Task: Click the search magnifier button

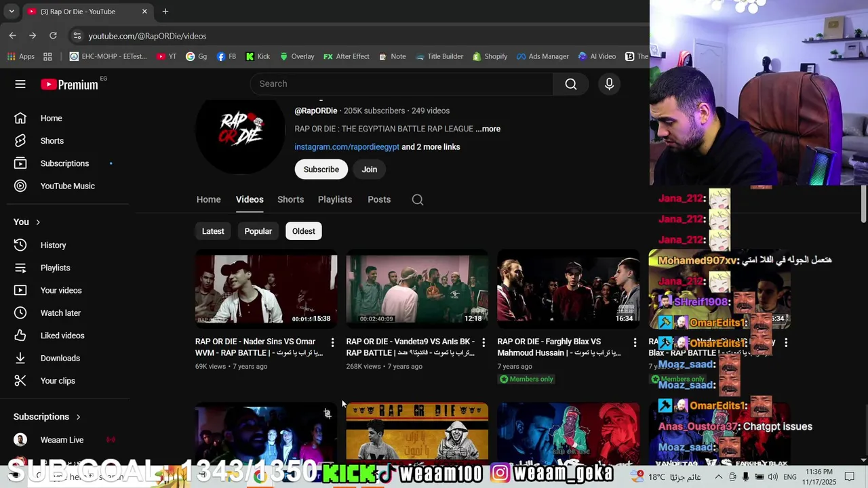Action: pos(571,84)
